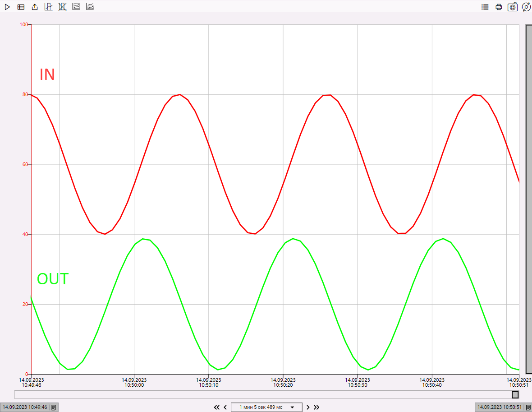
Task: Open the time range dropdown '1 мин 5 сек'
Action: (266, 407)
